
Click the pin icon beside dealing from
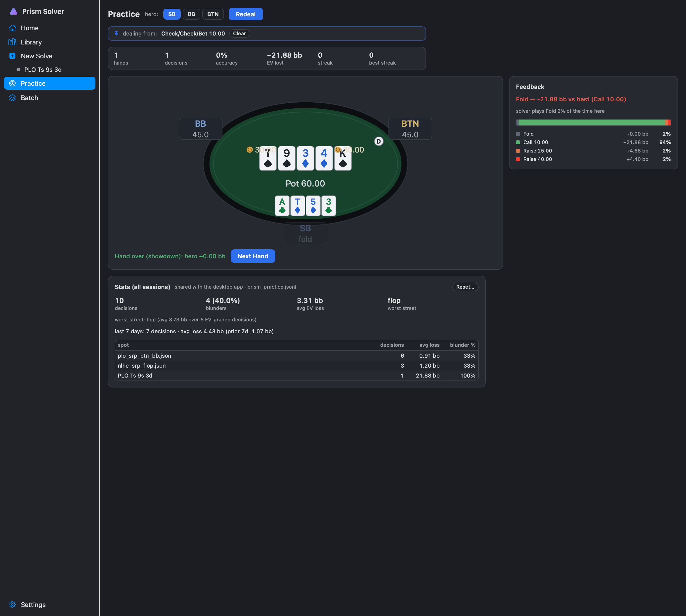[x=116, y=34]
